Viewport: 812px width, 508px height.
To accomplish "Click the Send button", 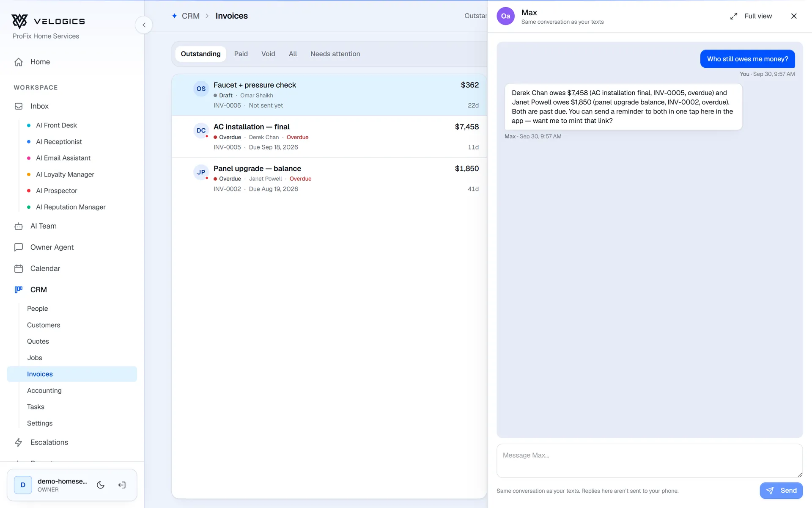I will 781,491.
